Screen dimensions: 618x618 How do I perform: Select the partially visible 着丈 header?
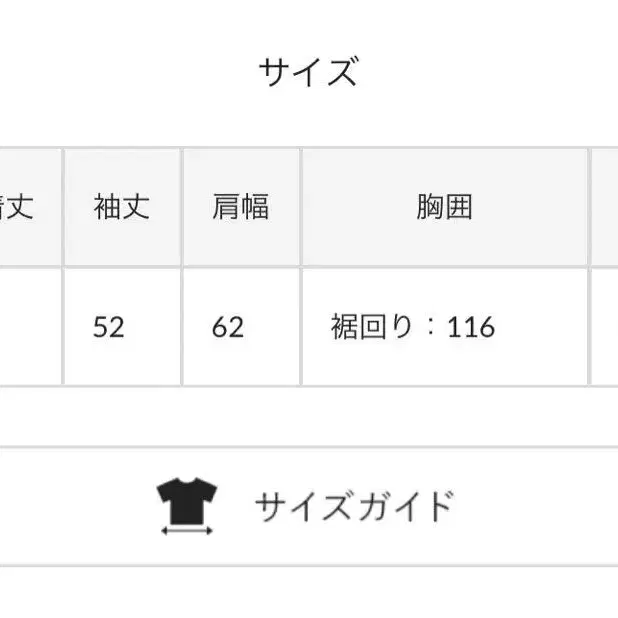[30, 207]
